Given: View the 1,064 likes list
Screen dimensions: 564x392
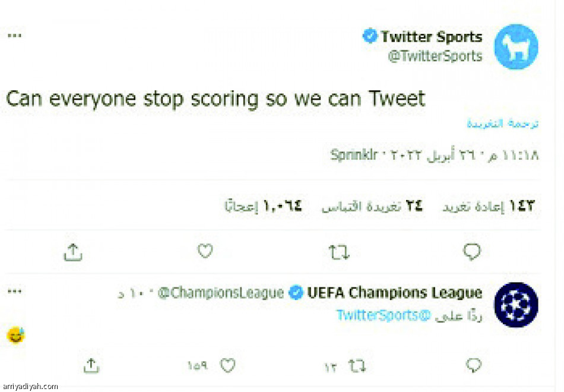Looking at the screenshot, I should [x=263, y=206].
